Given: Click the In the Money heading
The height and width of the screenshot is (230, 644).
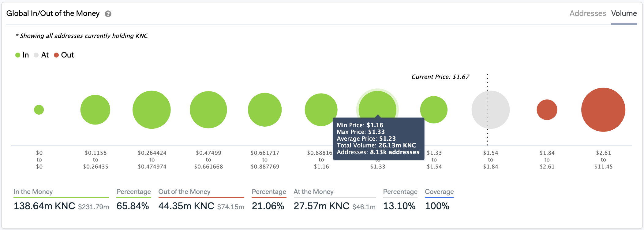Looking at the screenshot, I should [x=33, y=192].
